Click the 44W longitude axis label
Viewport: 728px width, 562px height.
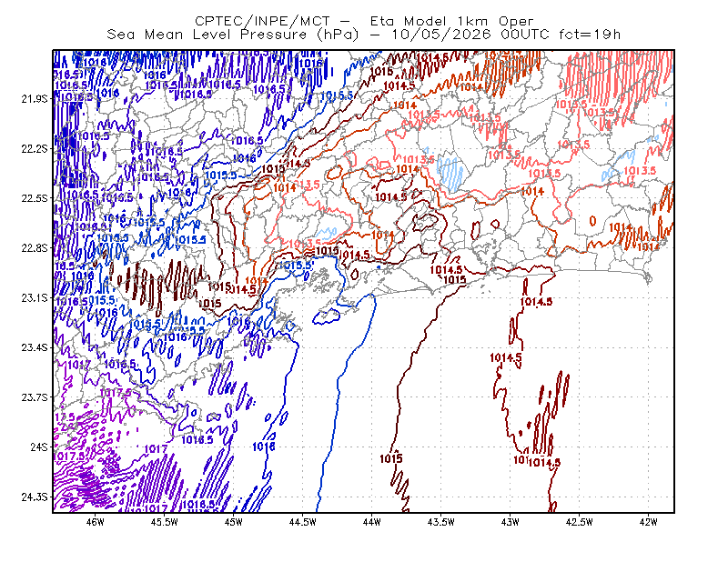pyautogui.click(x=371, y=522)
